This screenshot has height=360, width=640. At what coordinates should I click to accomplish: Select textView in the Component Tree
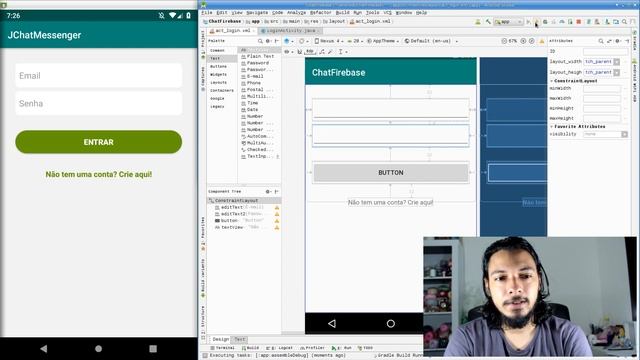coord(244,227)
